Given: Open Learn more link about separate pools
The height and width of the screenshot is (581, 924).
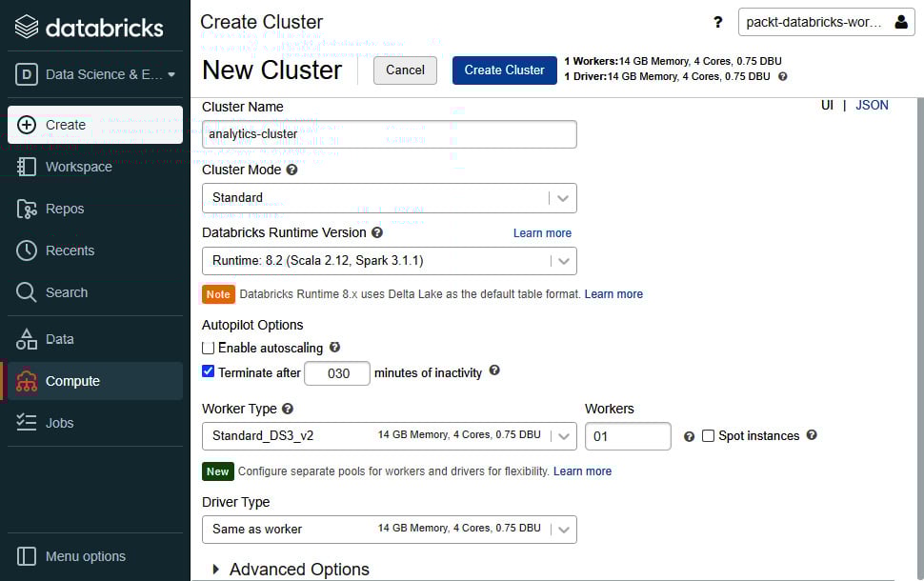Looking at the screenshot, I should pos(582,471).
